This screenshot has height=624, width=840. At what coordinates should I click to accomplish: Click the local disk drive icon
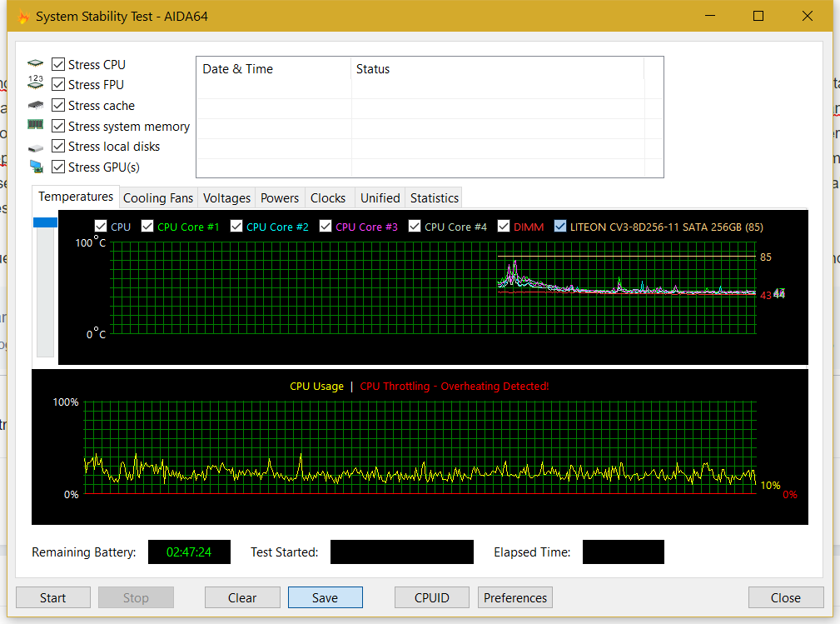point(35,147)
